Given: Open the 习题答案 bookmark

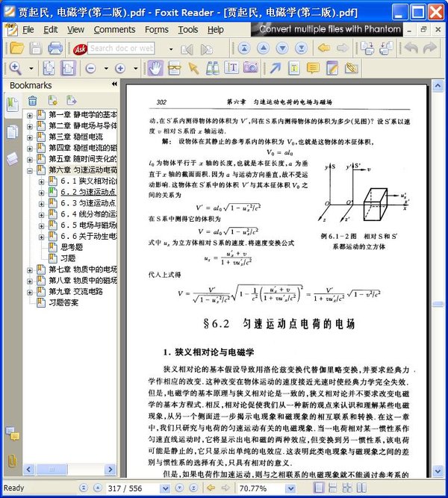Looking at the screenshot, I should coord(63,302).
